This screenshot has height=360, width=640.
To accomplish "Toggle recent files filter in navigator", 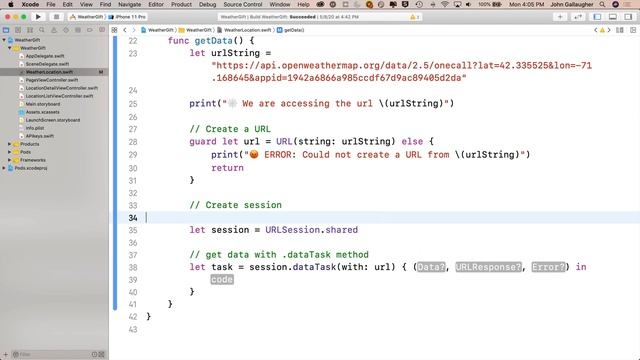I will pyautogui.click(x=94, y=354).
